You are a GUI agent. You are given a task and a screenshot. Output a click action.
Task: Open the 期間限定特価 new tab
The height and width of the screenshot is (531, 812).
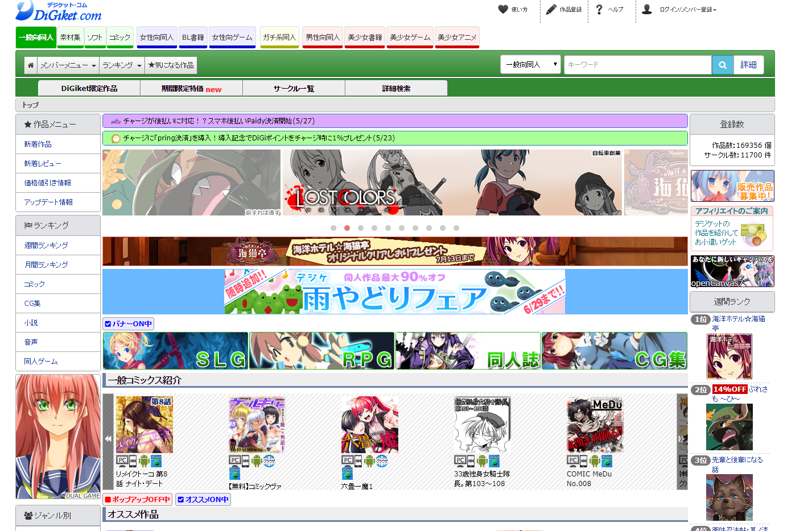(x=191, y=88)
